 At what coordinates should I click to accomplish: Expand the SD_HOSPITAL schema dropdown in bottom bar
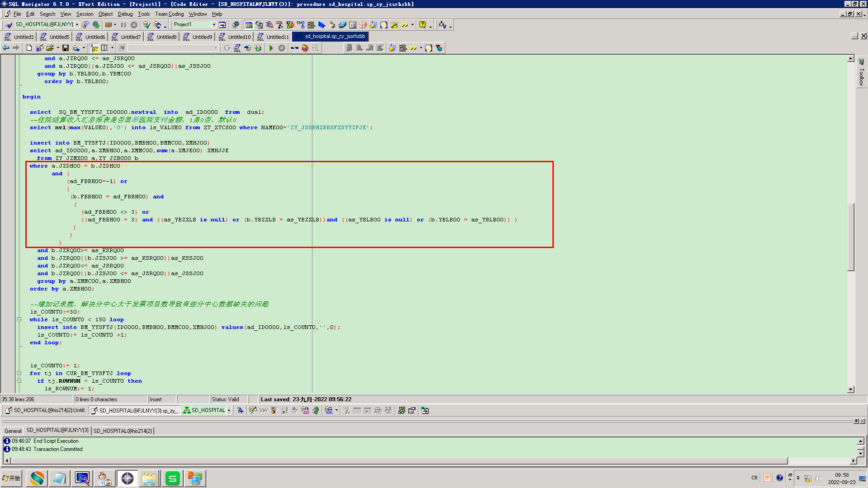click(x=229, y=410)
